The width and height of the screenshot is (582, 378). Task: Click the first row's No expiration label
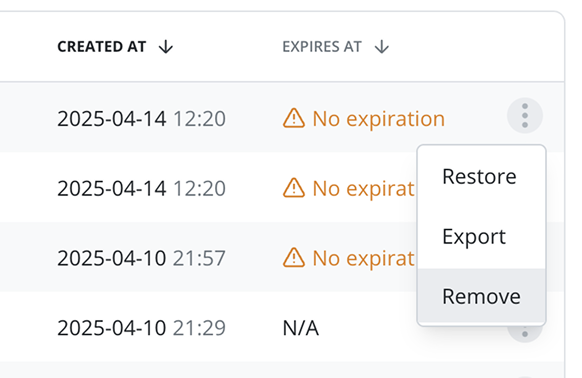click(378, 119)
